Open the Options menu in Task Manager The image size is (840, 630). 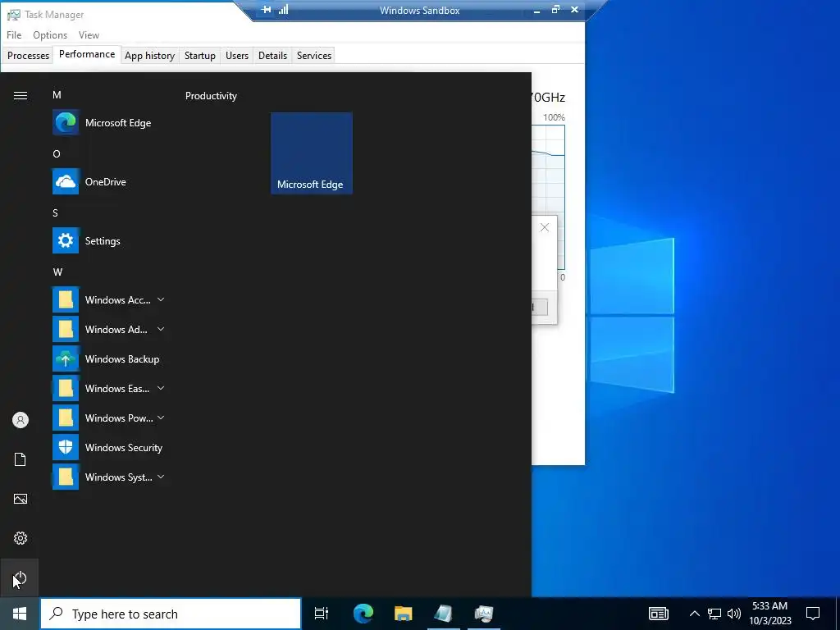(x=50, y=34)
